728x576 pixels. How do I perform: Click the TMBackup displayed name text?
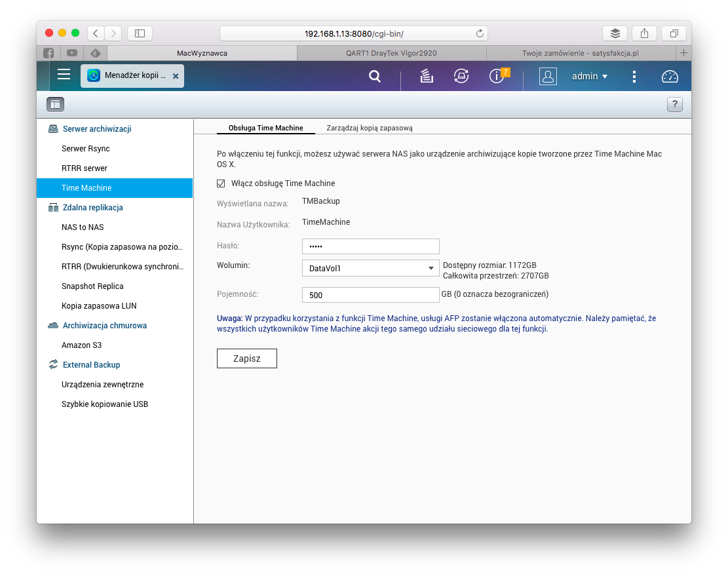321,201
